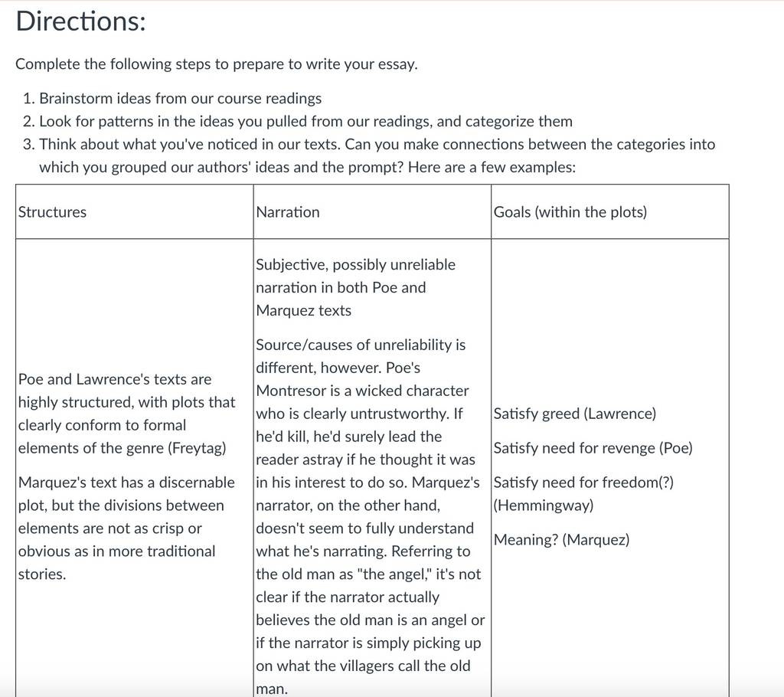
Task: Click Complete the following steps sentence
Action: pyautogui.click(x=217, y=64)
